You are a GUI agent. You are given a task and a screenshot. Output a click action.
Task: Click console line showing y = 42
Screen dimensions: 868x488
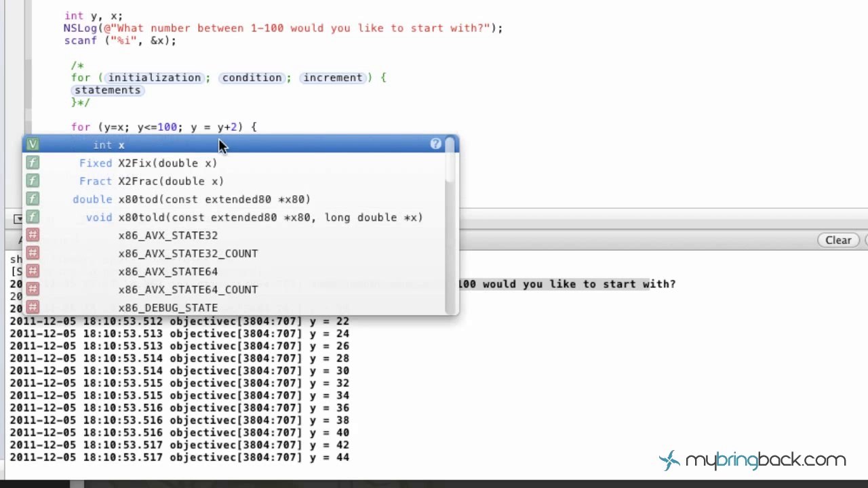(x=180, y=445)
